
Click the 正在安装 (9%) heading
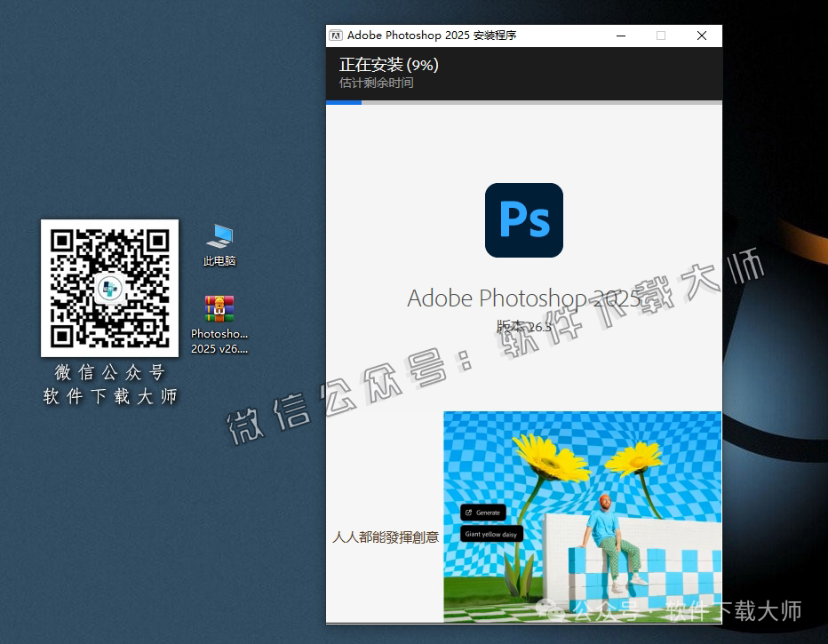[389, 65]
